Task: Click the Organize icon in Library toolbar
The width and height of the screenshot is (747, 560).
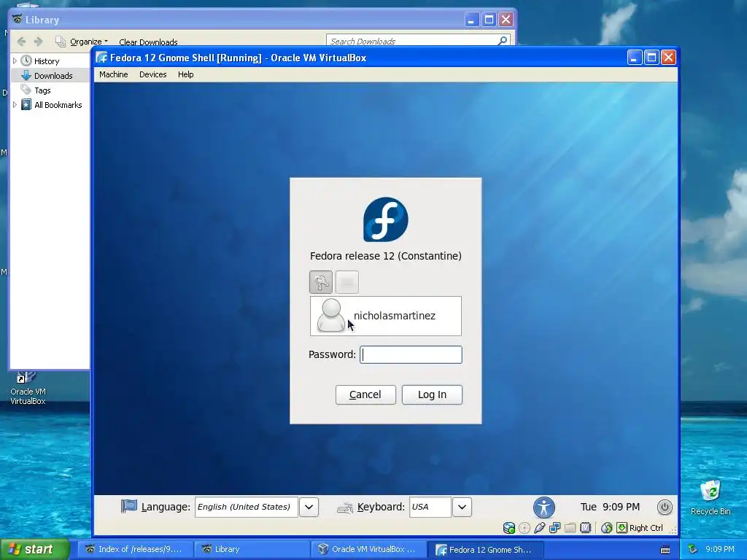Action: pos(61,42)
